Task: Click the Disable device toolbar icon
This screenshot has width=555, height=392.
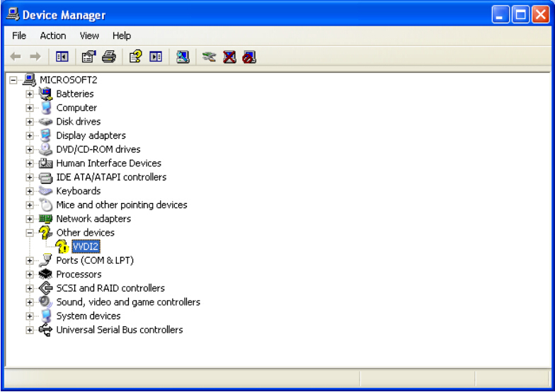Action: coord(249,57)
